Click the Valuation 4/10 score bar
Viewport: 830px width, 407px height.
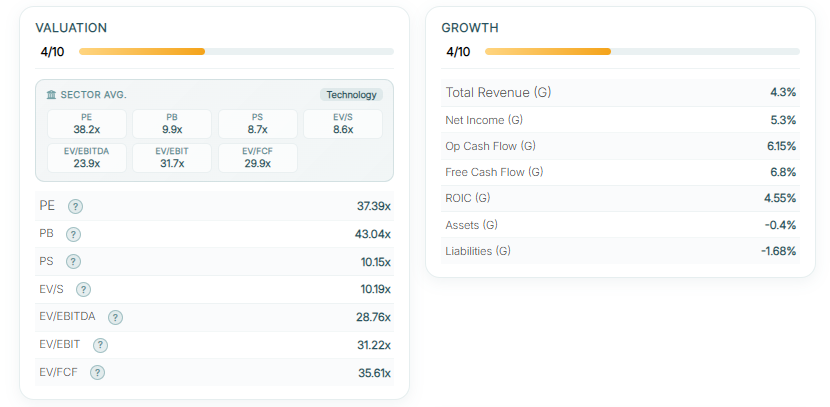point(236,51)
